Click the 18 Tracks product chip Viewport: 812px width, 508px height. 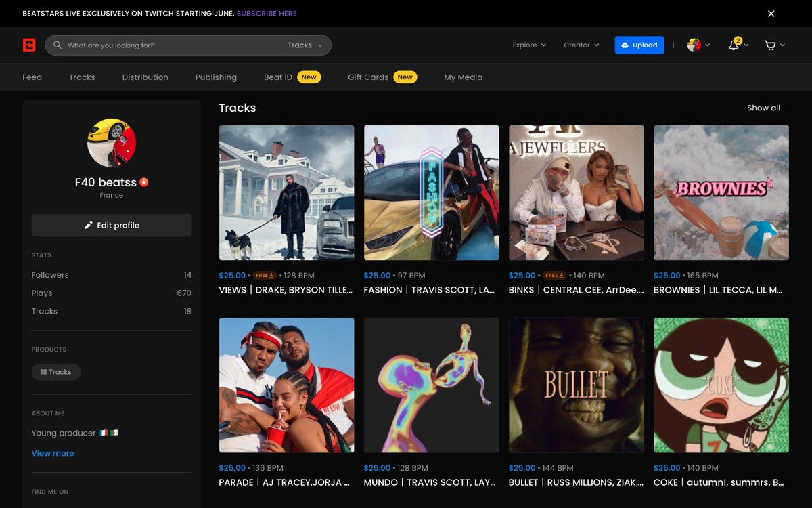tap(56, 372)
